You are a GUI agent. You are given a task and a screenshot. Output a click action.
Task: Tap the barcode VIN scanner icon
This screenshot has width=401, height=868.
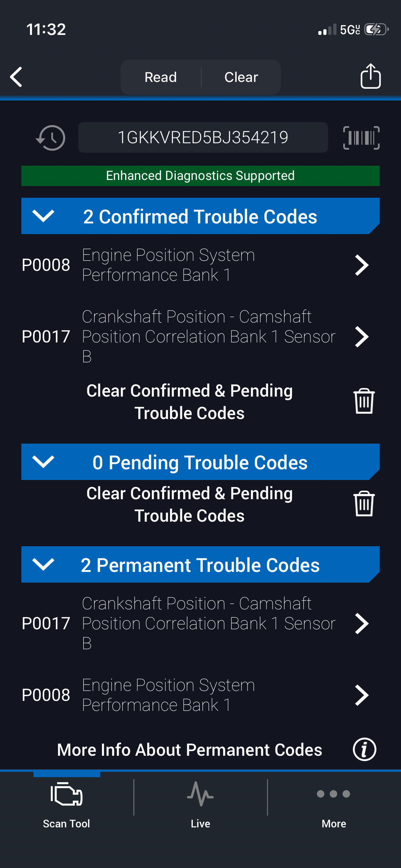pyautogui.click(x=361, y=138)
